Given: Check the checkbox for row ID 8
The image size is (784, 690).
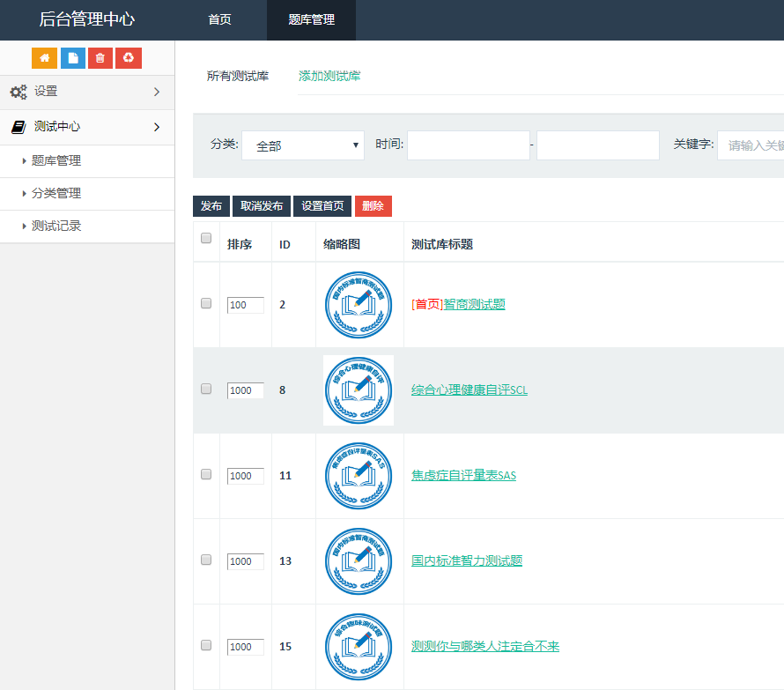Looking at the screenshot, I should click(206, 389).
